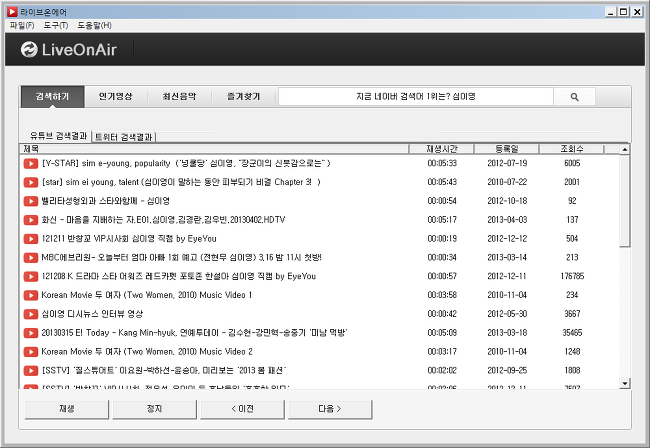
Task: Sort list by 재생시간 column header
Action: 441,149
